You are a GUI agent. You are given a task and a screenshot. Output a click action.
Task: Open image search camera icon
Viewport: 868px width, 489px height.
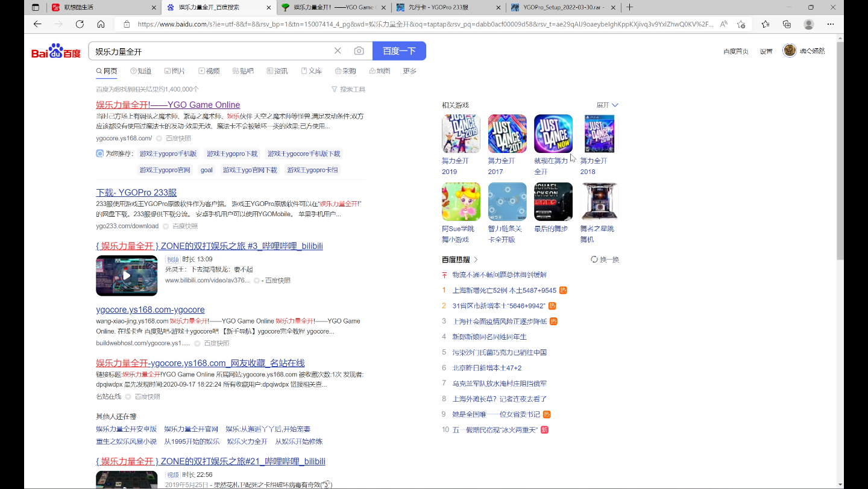[359, 51]
